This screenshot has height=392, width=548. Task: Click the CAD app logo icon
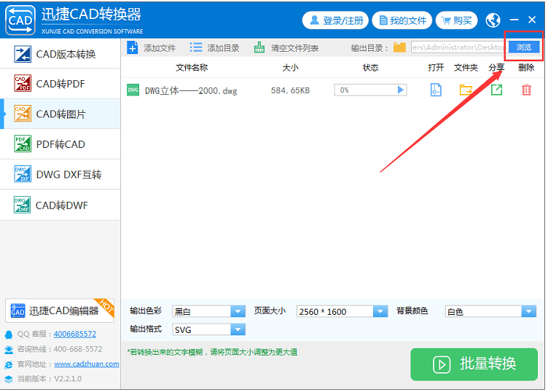pos(20,20)
